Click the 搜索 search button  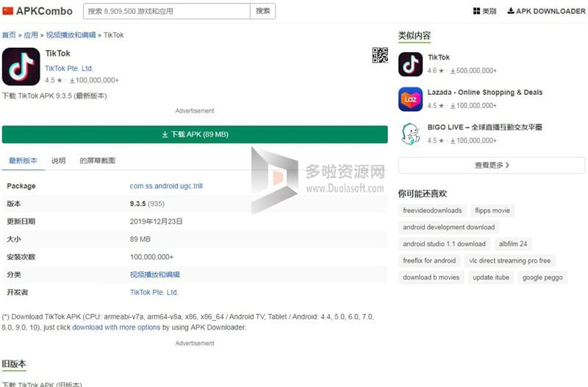tap(263, 11)
